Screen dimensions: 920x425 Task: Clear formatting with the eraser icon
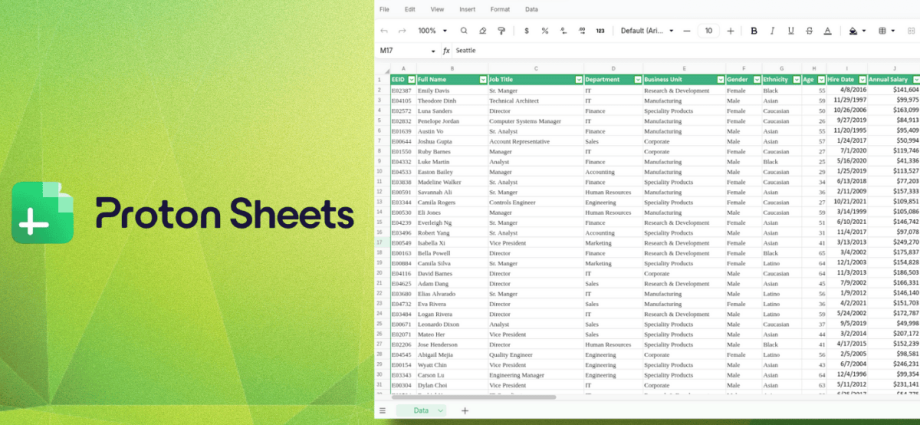coord(482,31)
